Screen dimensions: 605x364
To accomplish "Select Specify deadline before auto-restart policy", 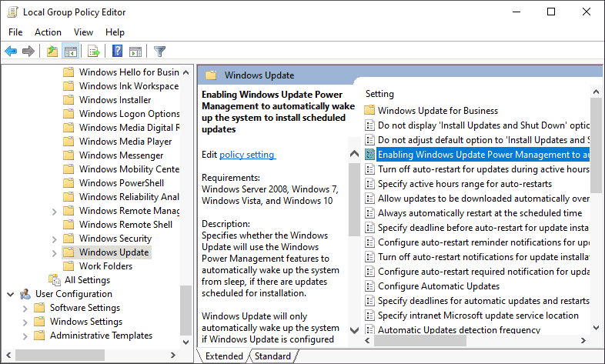I will coord(483,228).
